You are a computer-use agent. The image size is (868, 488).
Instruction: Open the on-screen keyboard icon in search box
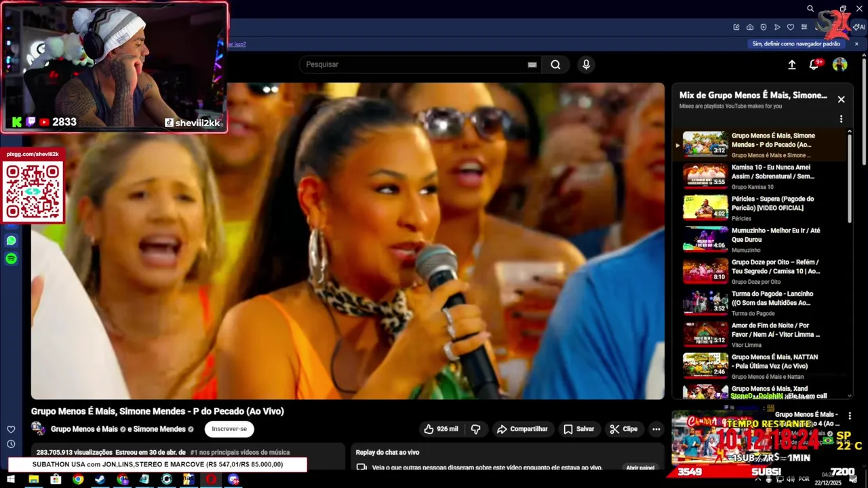coord(532,64)
